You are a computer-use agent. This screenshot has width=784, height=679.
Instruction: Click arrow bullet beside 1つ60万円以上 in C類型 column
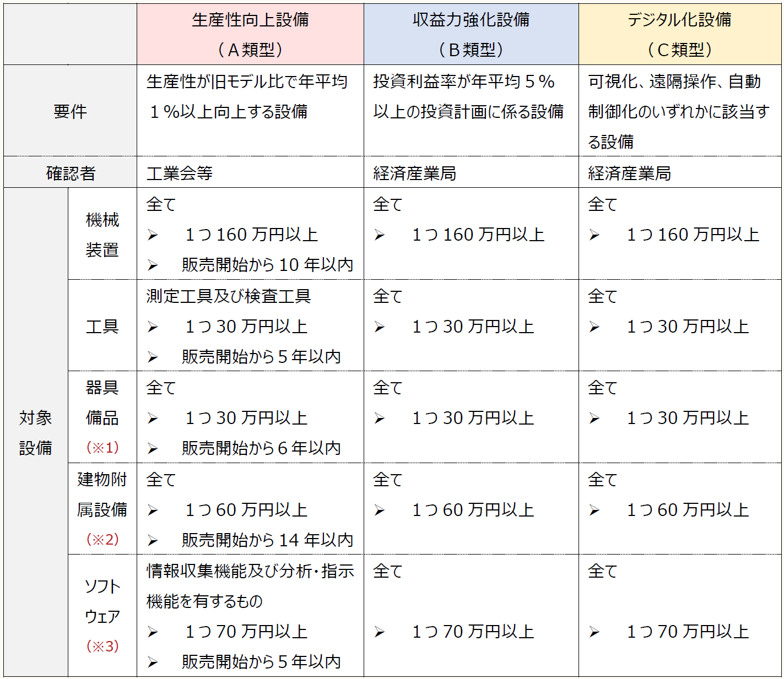(594, 510)
